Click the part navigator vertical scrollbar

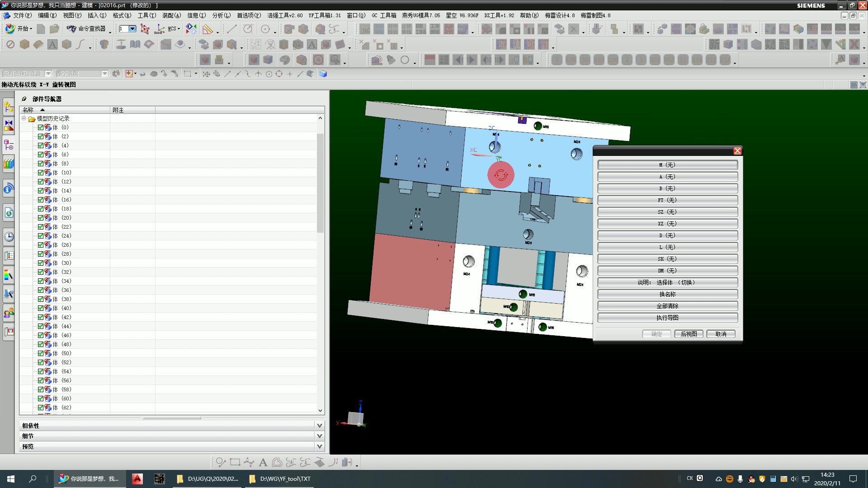[320, 183]
